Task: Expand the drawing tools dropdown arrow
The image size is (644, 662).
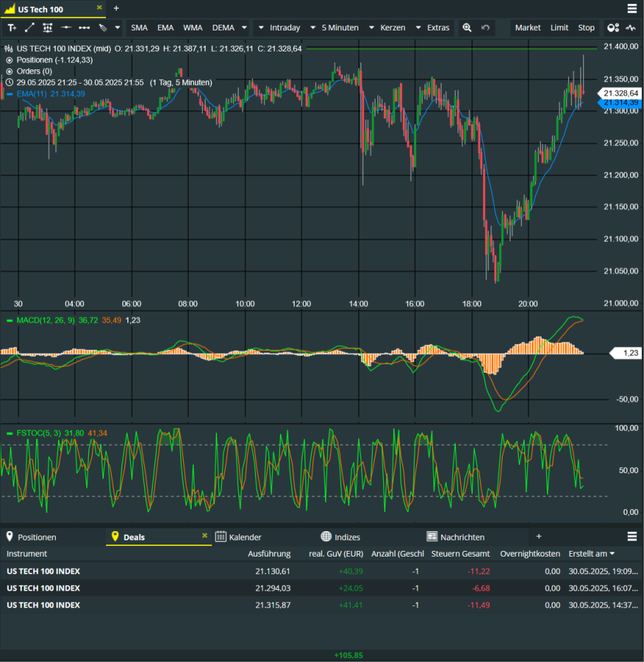Action: click(x=117, y=28)
